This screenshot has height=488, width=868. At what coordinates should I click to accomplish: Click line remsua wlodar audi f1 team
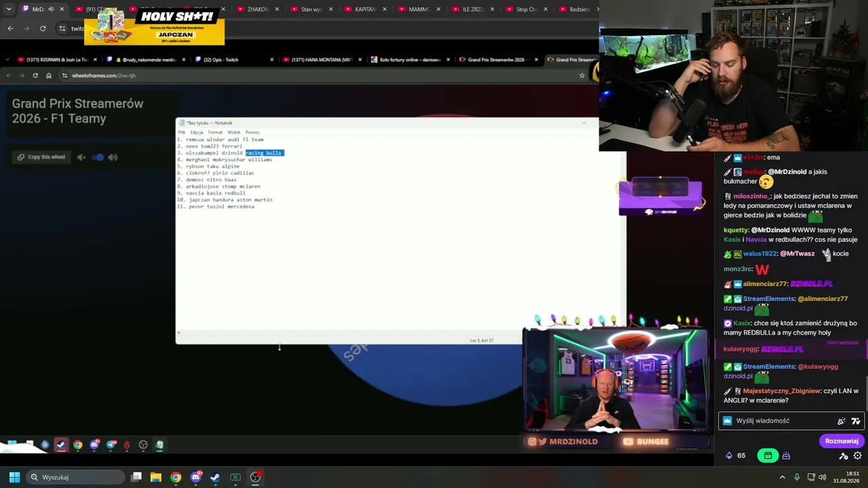click(220, 140)
